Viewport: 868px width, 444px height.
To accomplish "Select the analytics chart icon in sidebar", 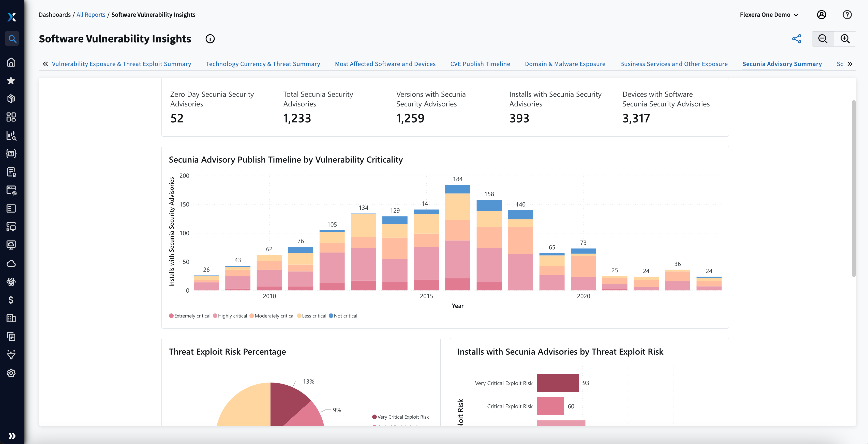I will [12, 136].
